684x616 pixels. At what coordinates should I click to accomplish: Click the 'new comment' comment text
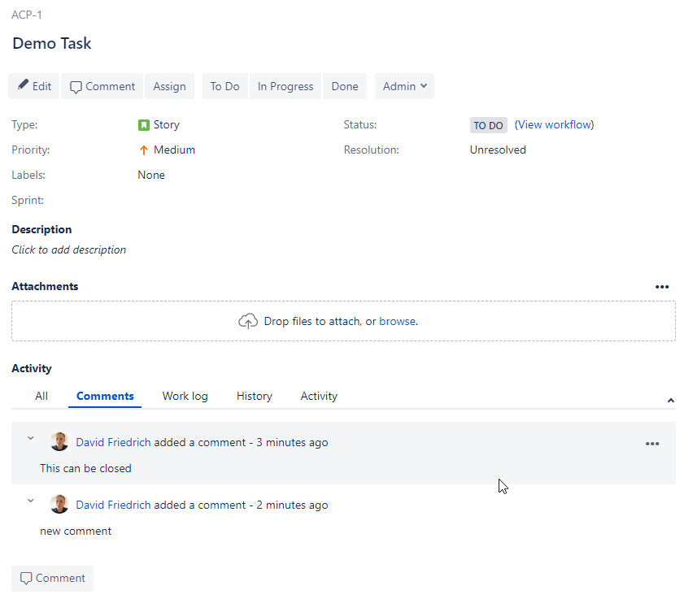(76, 531)
